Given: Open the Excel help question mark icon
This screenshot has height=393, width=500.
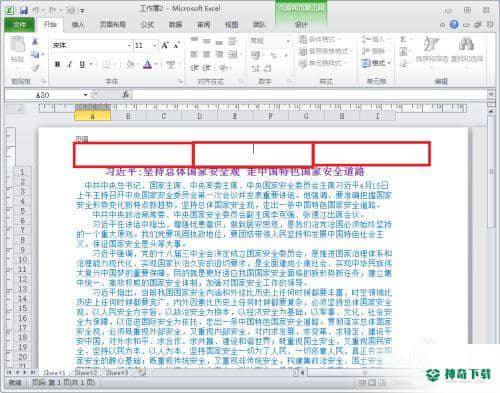Looking at the screenshot, I should 454,24.
